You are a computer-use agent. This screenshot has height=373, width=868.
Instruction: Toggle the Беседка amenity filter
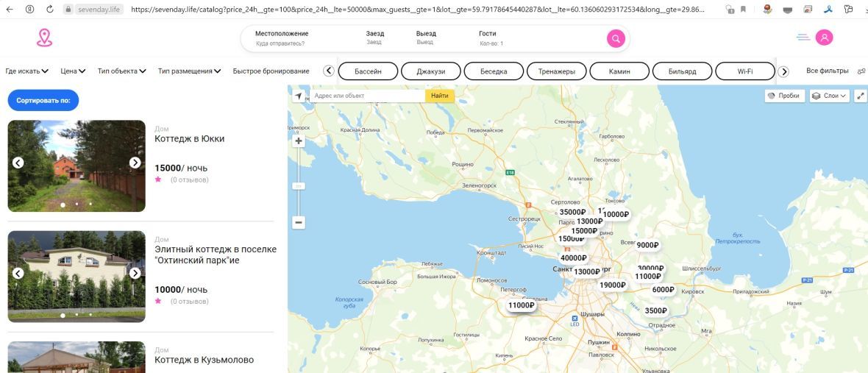tap(494, 71)
